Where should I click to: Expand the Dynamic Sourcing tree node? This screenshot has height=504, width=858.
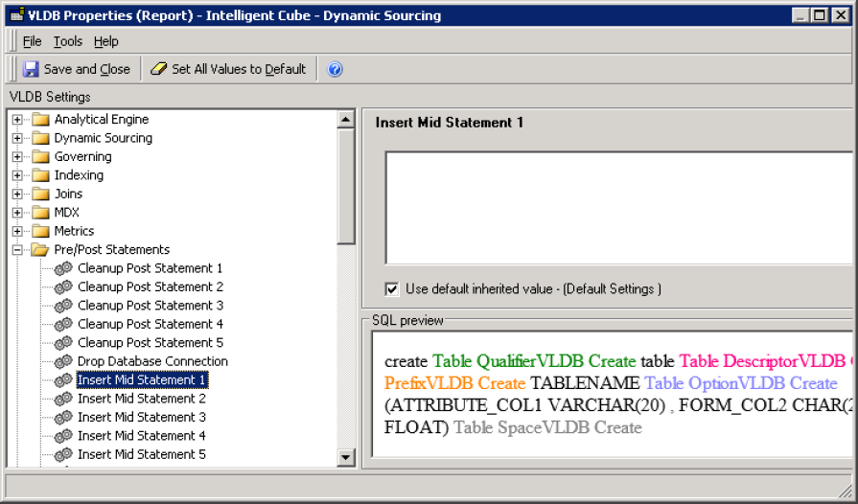point(17,138)
